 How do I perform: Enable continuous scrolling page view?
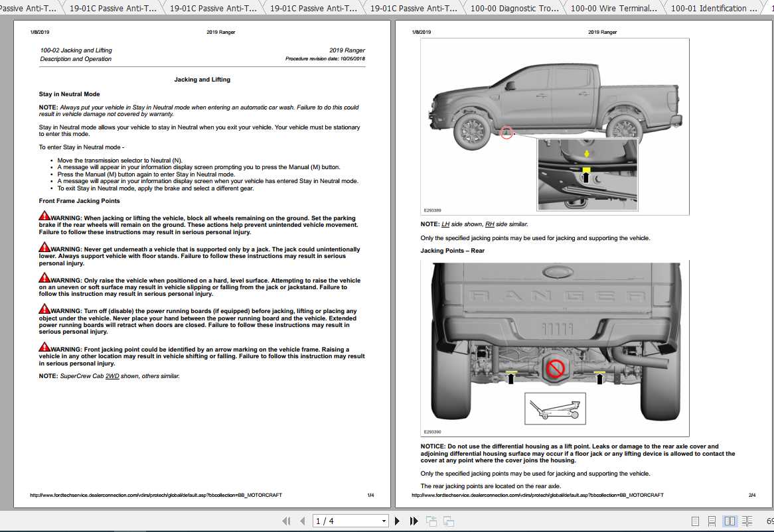712,521
